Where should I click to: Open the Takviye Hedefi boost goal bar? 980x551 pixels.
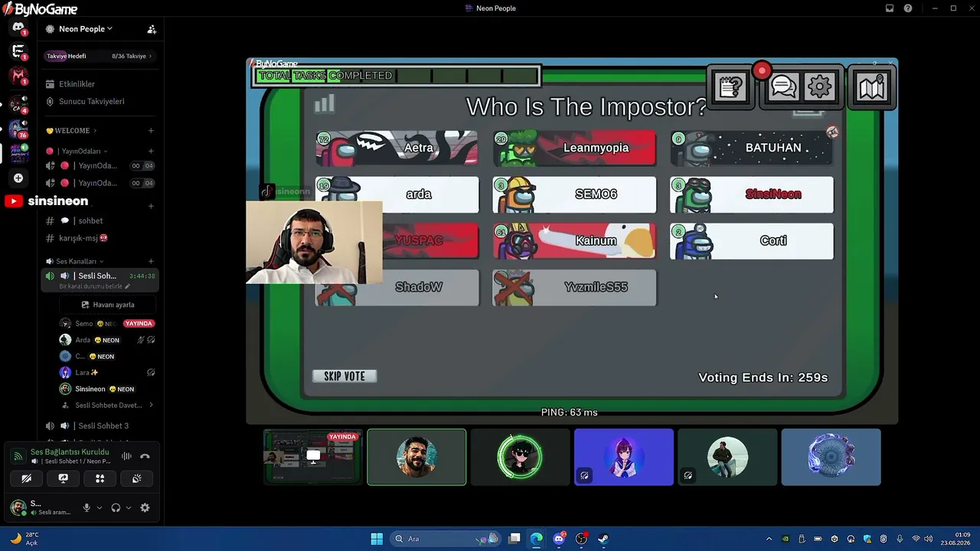point(100,56)
